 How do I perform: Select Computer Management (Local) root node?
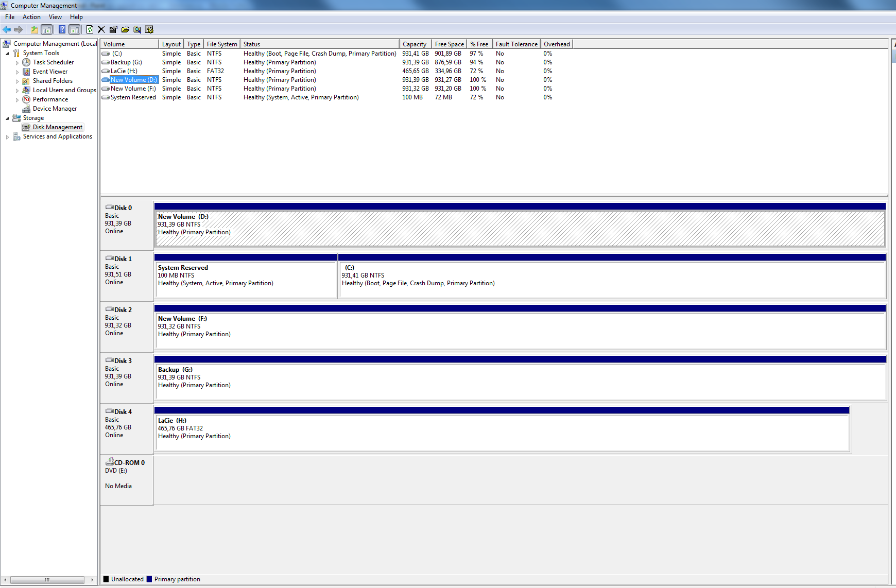[x=55, y=44]
